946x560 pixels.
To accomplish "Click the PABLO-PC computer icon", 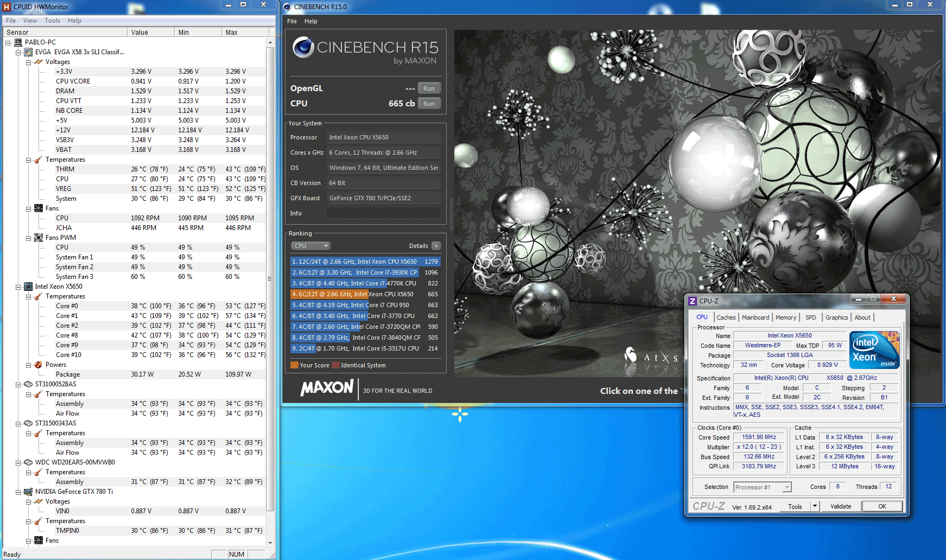I will click(x=18, y=42).
